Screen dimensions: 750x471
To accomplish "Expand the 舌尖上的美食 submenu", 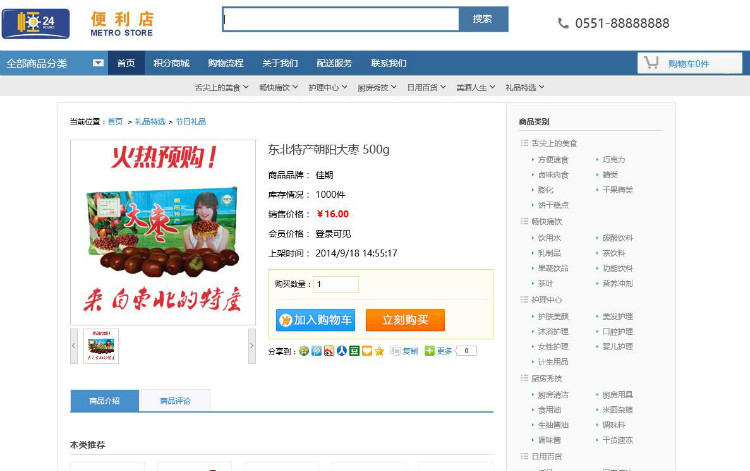I will pos(221,88).
